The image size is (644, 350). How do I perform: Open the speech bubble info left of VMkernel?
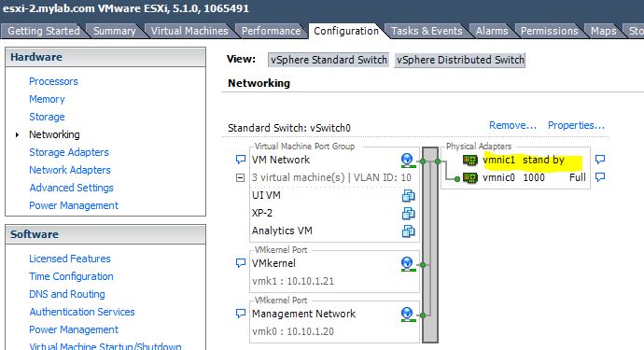point(241,263)
